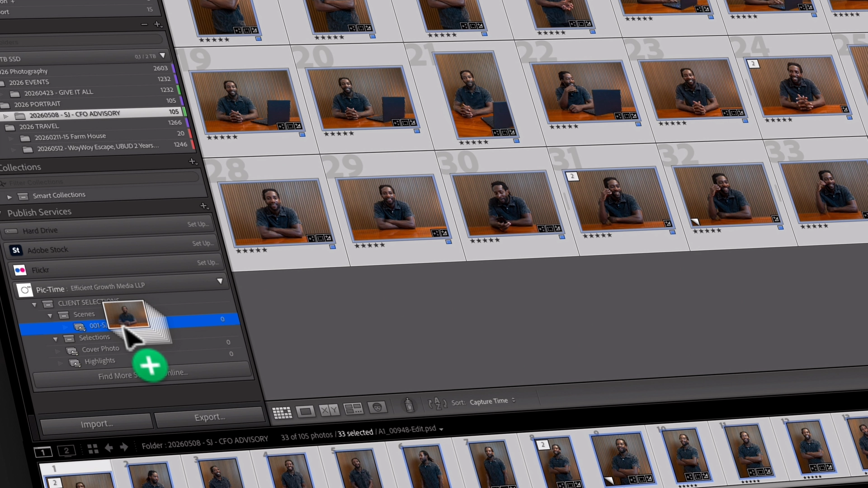Screen dimensions: 868x488
Task: Go forward with right arrow icon
Action: [x=124, y=447]
